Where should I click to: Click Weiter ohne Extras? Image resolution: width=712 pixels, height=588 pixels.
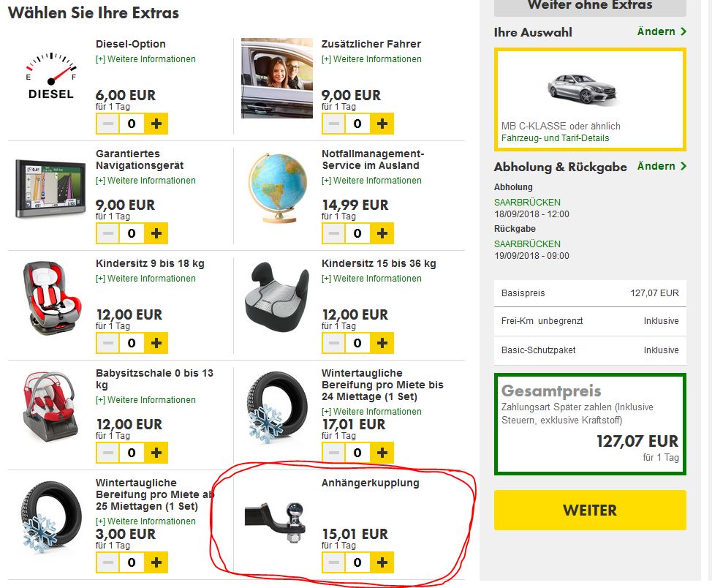pyautogui.click(x=589, y=5)
